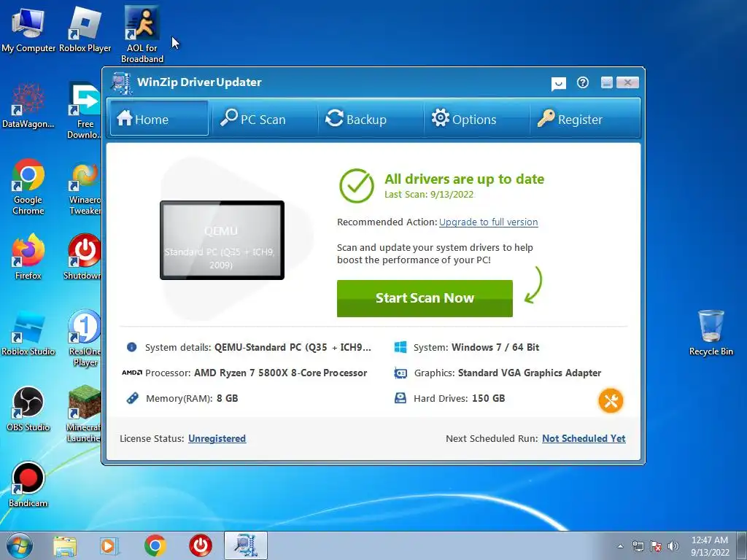
Task: Click the network tray icon
Action: point(638,546)
